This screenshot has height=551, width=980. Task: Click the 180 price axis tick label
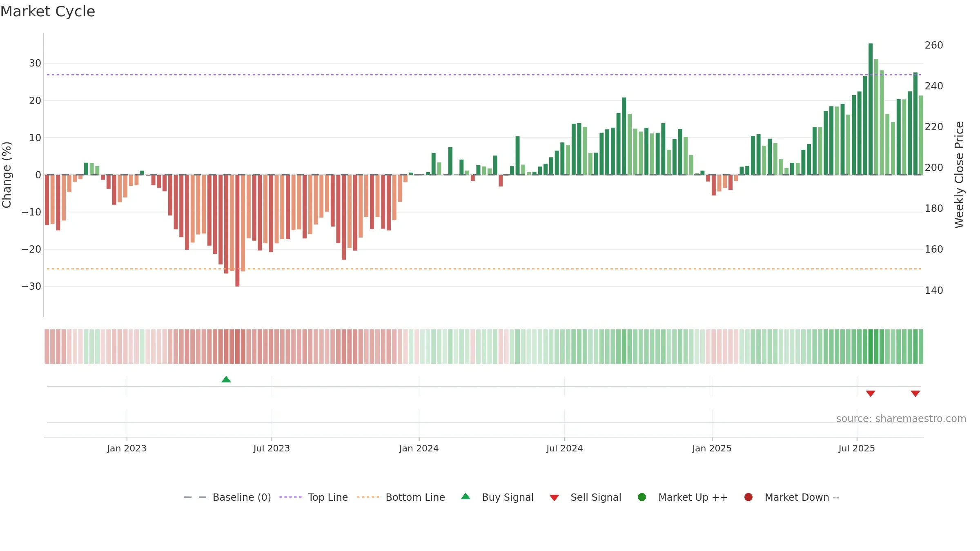(934, 208)
